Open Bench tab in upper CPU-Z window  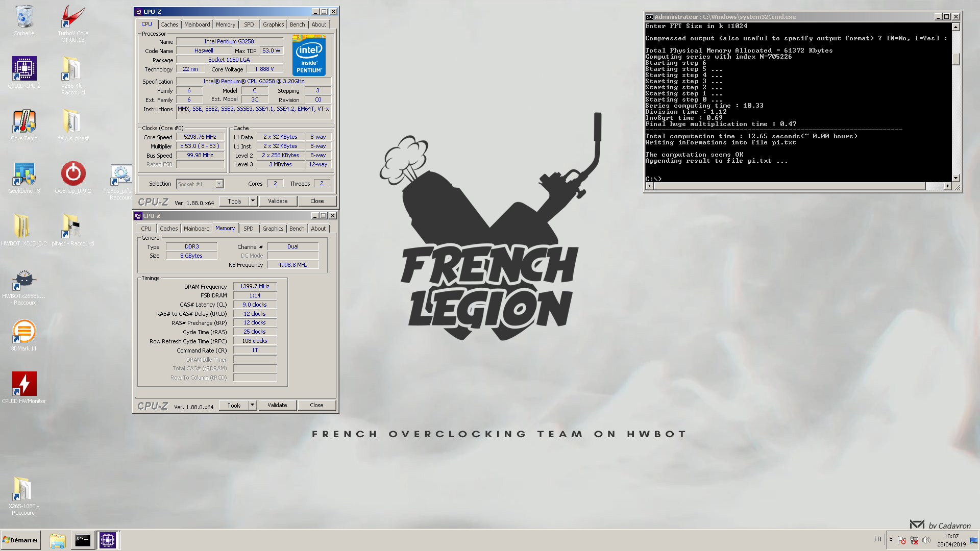(297, 24)
